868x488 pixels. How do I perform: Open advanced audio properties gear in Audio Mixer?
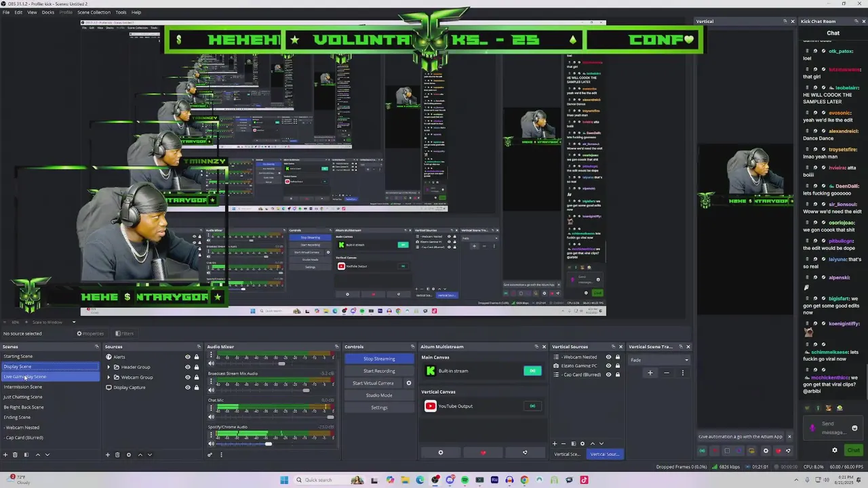(x=210, y=455)
